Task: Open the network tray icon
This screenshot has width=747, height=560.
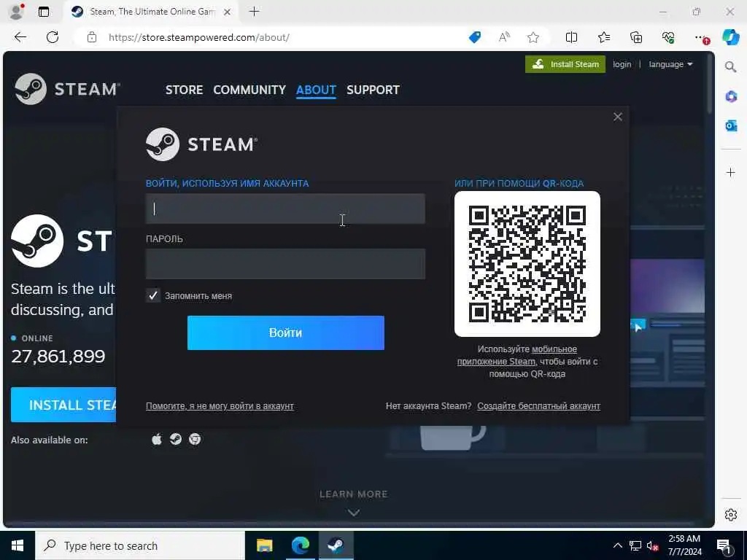Action: [635, 546]
